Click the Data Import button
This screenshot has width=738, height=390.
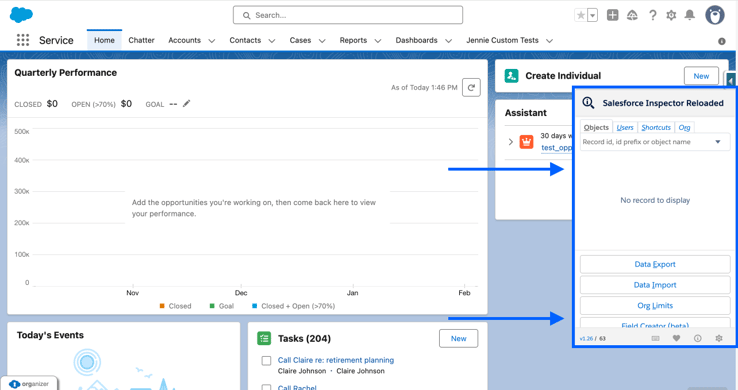click(x=655, y=285)
